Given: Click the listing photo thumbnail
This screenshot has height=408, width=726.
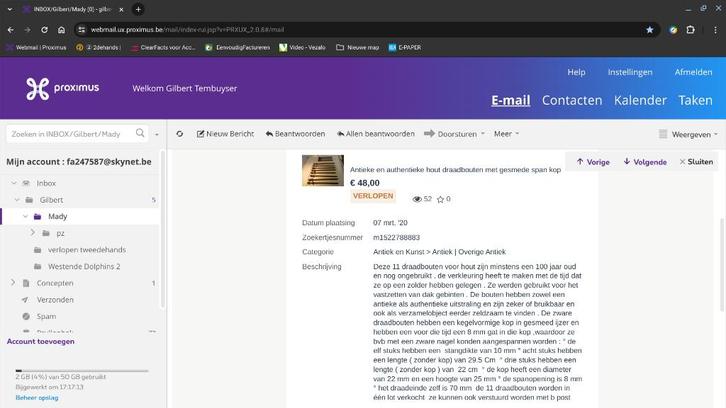Looking at the screenshot, I should point(322,171).
